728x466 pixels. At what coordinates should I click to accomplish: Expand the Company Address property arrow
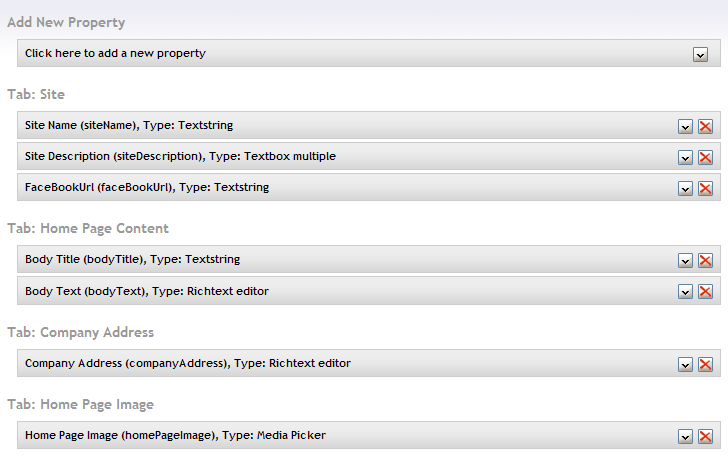[685, 364]
